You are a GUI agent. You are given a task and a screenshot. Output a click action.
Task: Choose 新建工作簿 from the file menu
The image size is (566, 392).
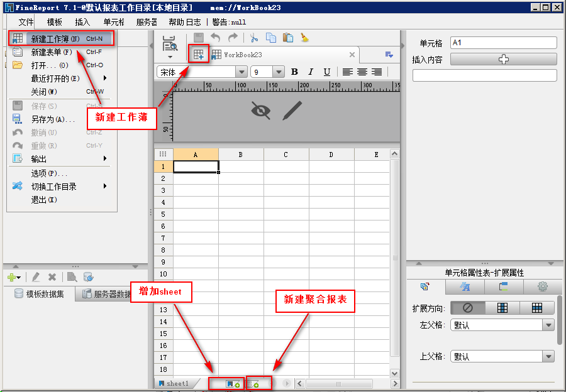(x=62, y=38)
